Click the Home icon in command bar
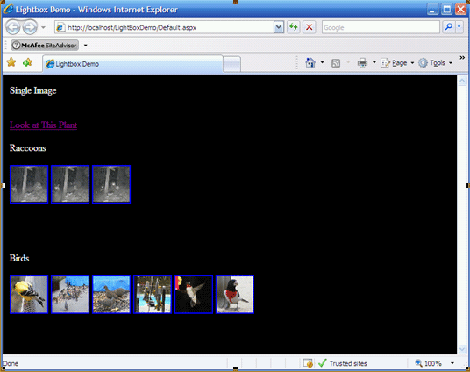This screenshot has height=372, width=470. (x=310, y=63)
